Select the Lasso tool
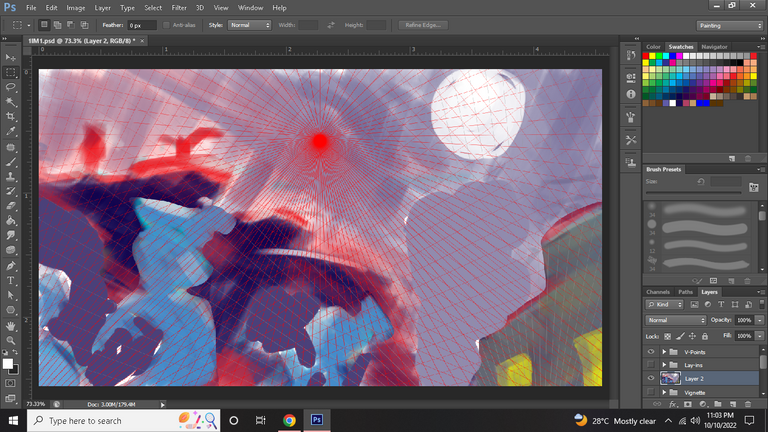 point(10,87)
